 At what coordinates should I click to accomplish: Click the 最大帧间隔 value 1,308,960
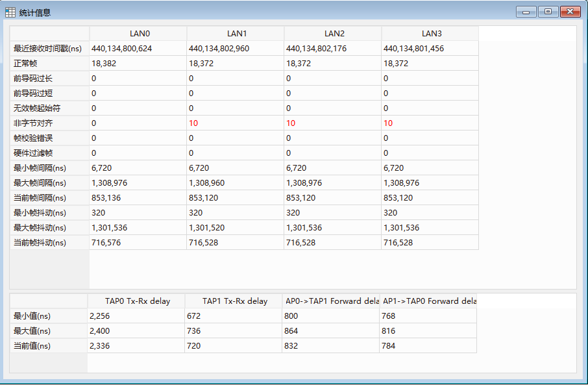[x=236, y=182]
